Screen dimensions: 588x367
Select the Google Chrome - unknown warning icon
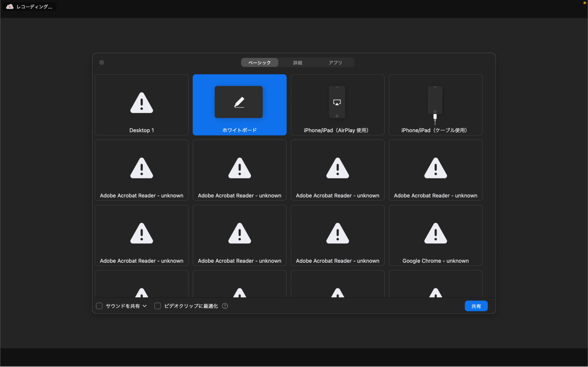[435, 233]
